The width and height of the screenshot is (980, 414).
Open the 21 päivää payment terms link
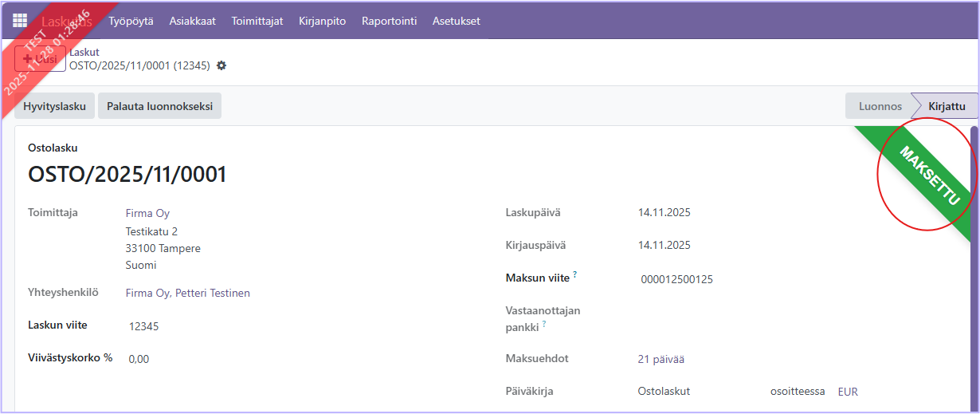tap(661, 359)
